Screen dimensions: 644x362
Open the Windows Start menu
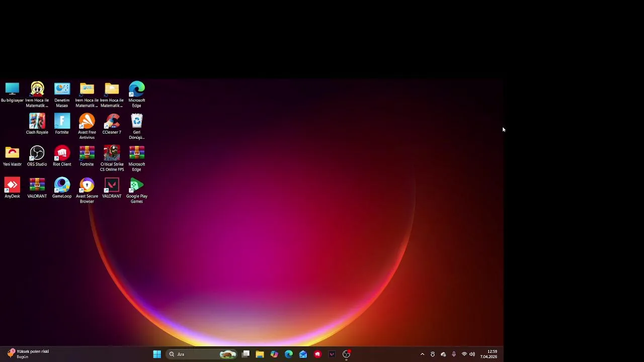[157, 354]
